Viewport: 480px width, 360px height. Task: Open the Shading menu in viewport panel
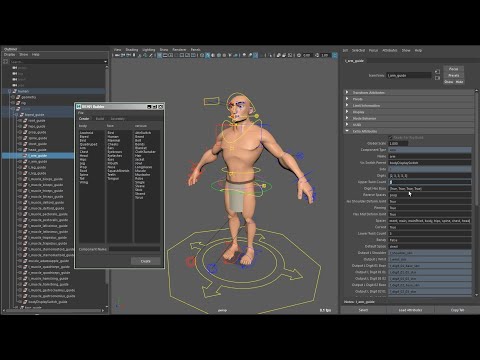pyautogui.click(x=132, y=50)
